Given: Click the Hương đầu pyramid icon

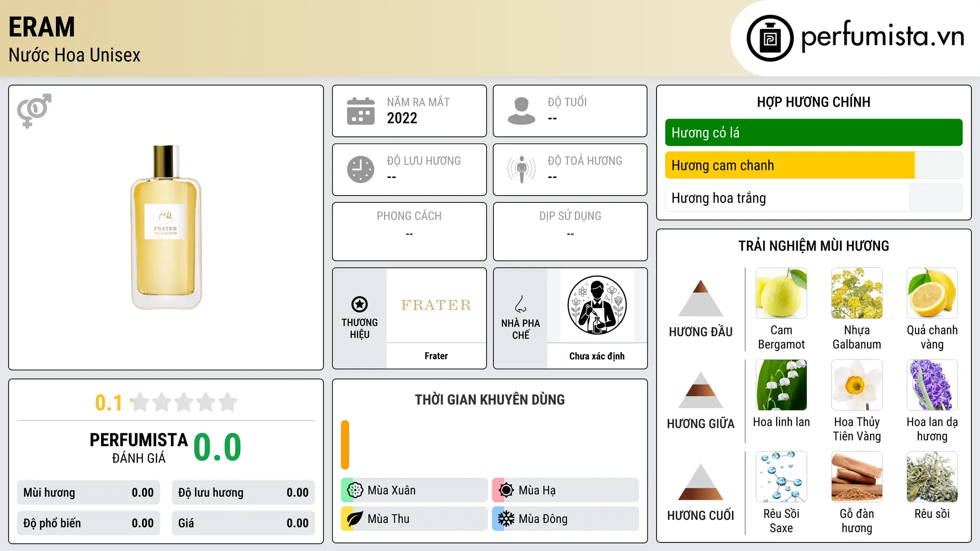Looking at the screenshot, I should 701,298.
